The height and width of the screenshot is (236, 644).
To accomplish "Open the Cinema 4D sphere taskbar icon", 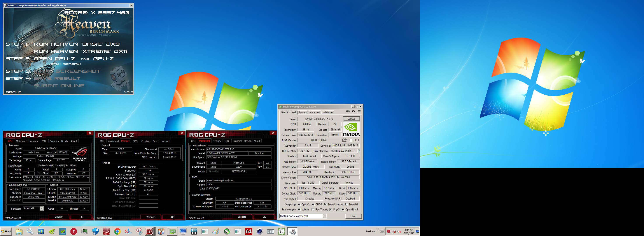I will [259, 231].
